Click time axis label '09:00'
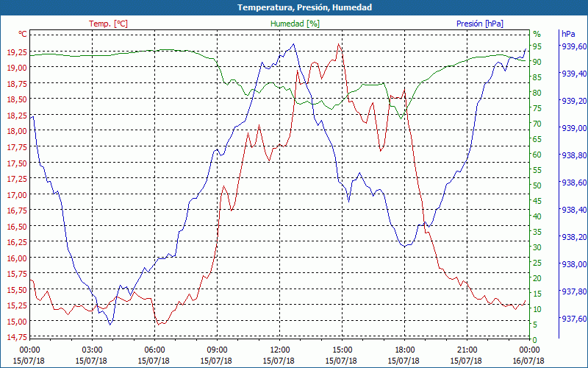588x368 pixels. (217, 351)
